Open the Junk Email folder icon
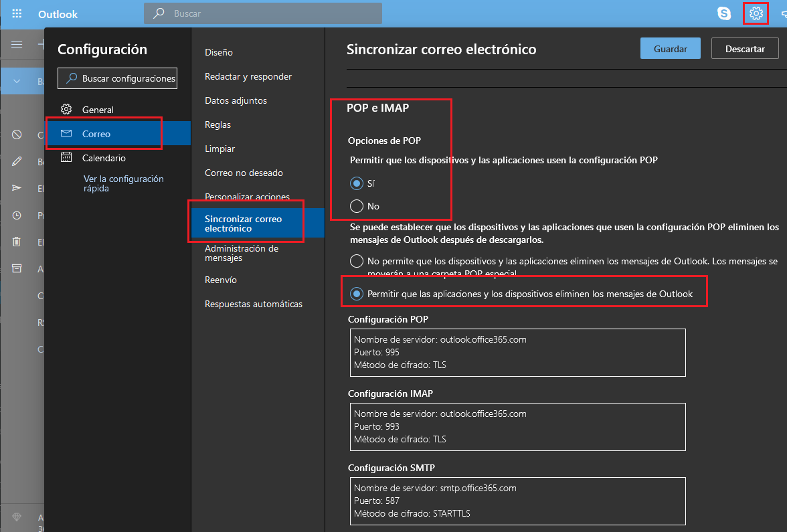This screenshot has width=787, height=532. (16, 135)
